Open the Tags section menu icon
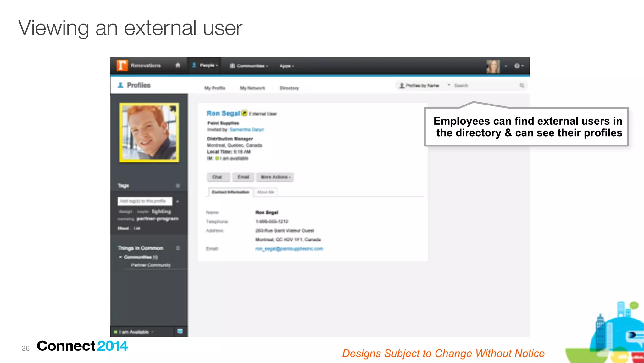The width and height of the screenshot is (644, 363). (x=178, y=186)
